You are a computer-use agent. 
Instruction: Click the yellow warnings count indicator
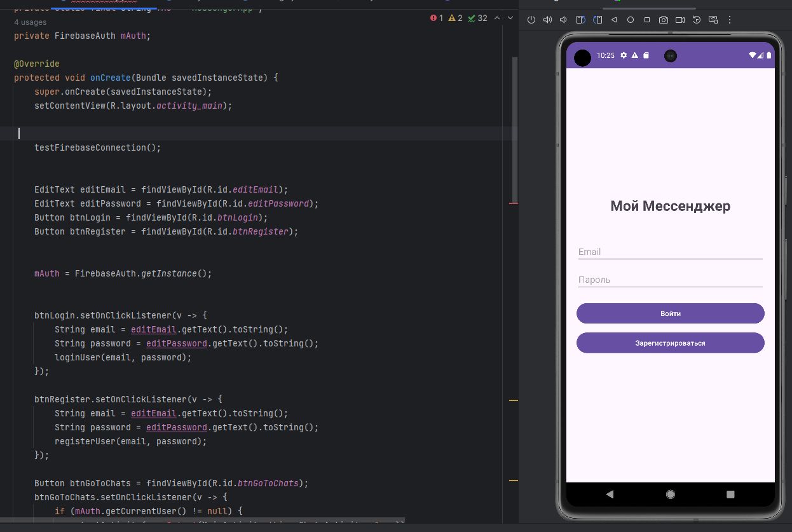tap(456, 18)
